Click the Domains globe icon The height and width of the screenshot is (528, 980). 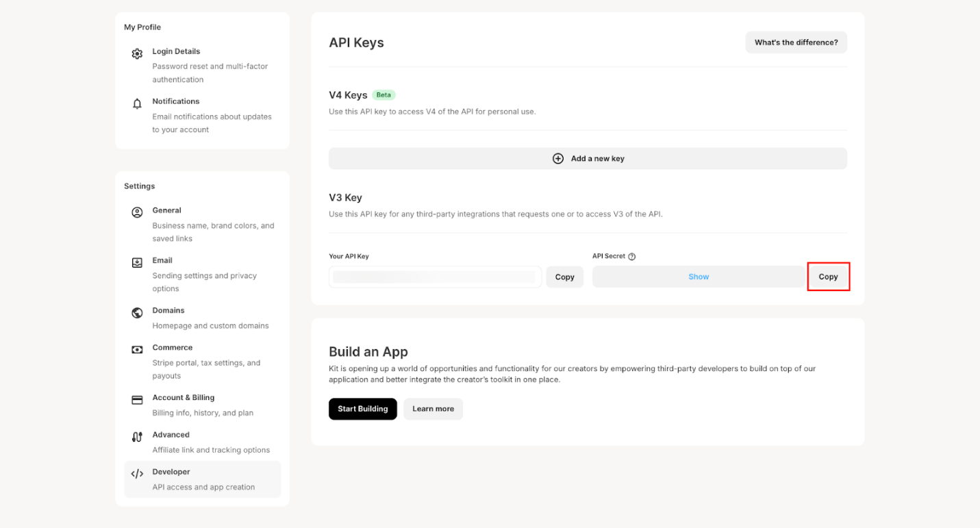click(x=137, y=312)
